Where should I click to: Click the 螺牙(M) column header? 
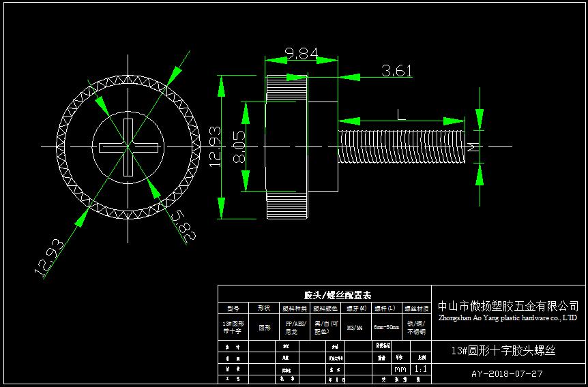pyautogui.click(x=356, y=309)
